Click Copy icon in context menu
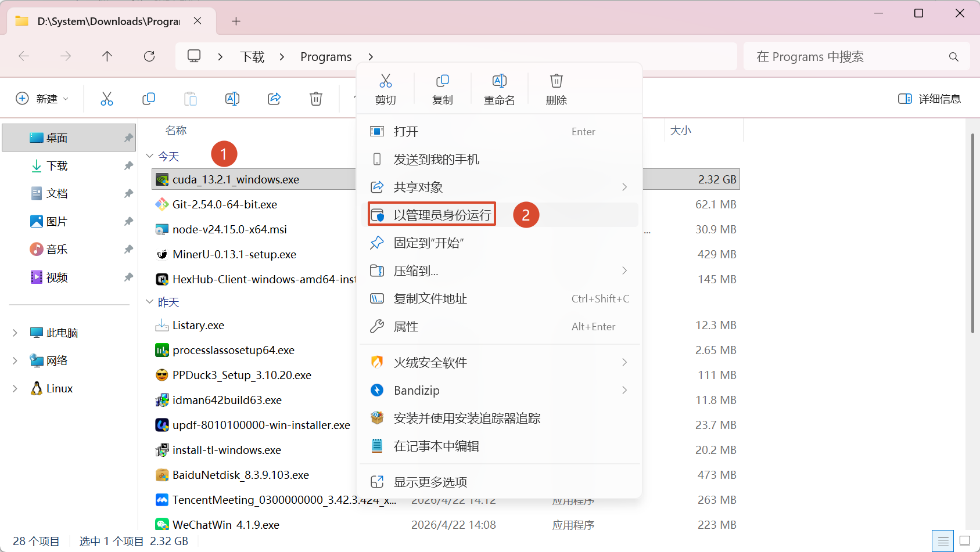The image size is (980, 552). (x=442, y=89)
